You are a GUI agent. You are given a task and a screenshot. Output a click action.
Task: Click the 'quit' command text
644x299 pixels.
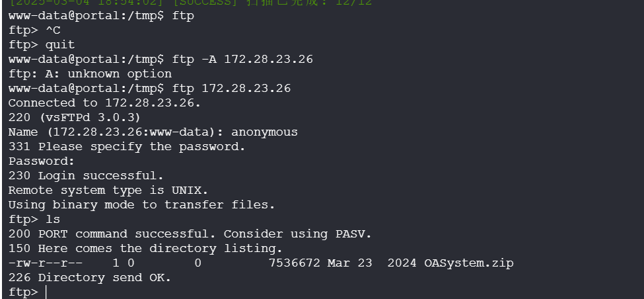click(x=60, y=45)
